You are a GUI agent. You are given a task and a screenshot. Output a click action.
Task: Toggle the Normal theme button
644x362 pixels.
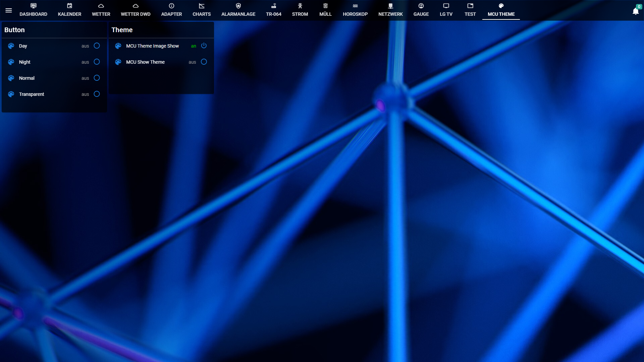tap(97, 78)
